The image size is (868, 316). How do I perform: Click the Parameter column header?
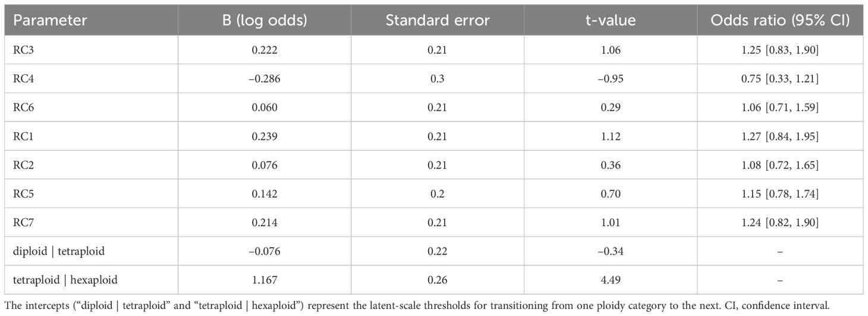click(50, 20)
